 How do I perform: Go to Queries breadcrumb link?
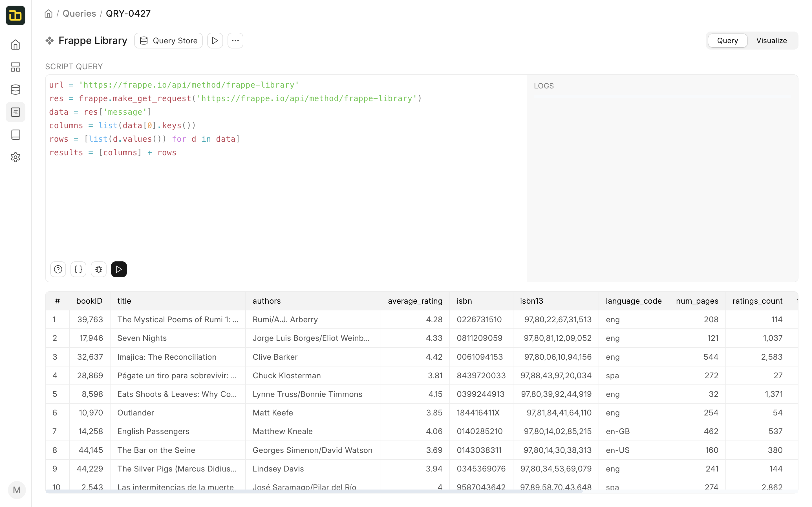coord(79,14)
